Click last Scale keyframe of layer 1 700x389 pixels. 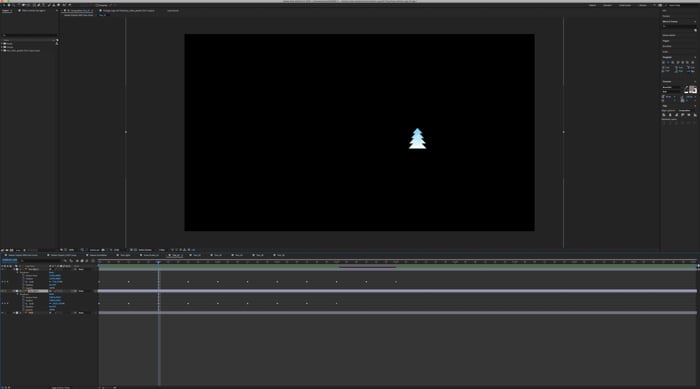(x=396, y=282)
